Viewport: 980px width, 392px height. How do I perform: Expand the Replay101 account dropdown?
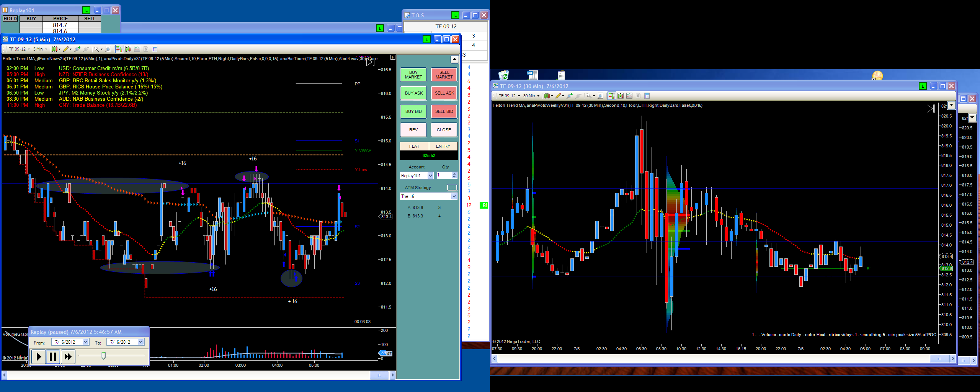coord(430,176)
